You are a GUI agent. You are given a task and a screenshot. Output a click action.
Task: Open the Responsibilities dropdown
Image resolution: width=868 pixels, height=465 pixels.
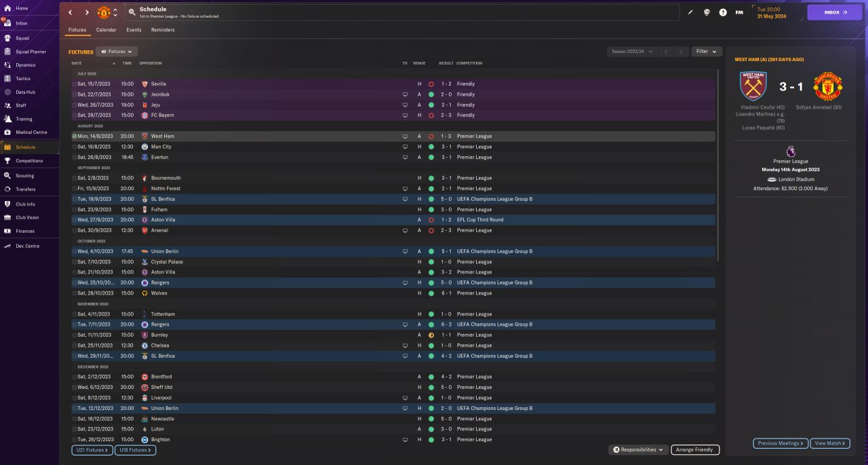pos(638,449)
